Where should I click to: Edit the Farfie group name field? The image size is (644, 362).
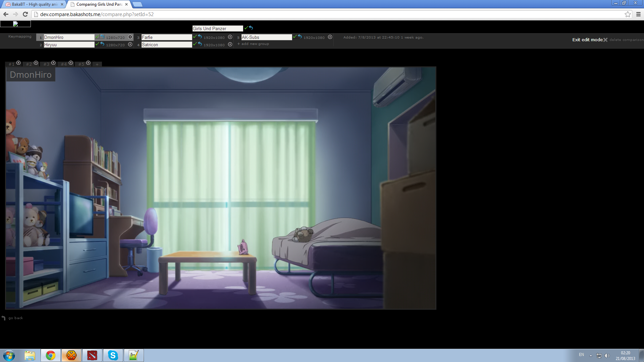(167, 37)
